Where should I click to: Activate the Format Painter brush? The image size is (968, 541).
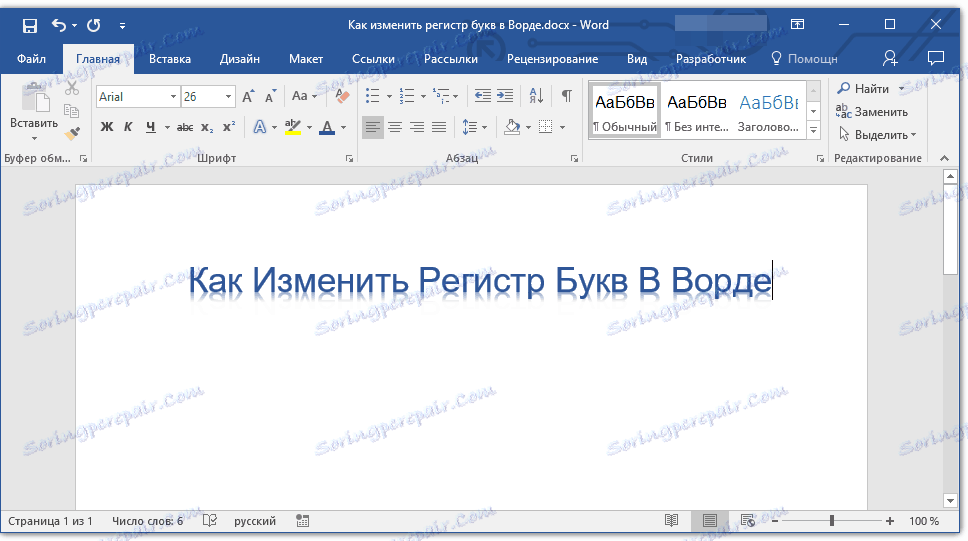72,133
